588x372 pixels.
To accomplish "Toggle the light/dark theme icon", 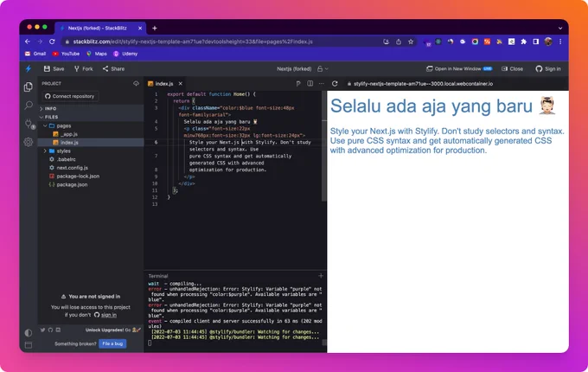I will point(29,332).
